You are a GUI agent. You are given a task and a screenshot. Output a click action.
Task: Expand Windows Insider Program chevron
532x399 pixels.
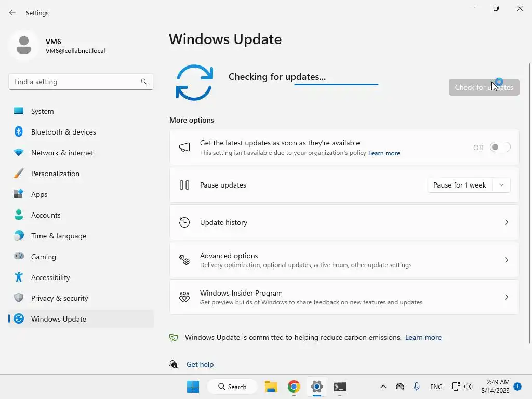tap(506, 297)
